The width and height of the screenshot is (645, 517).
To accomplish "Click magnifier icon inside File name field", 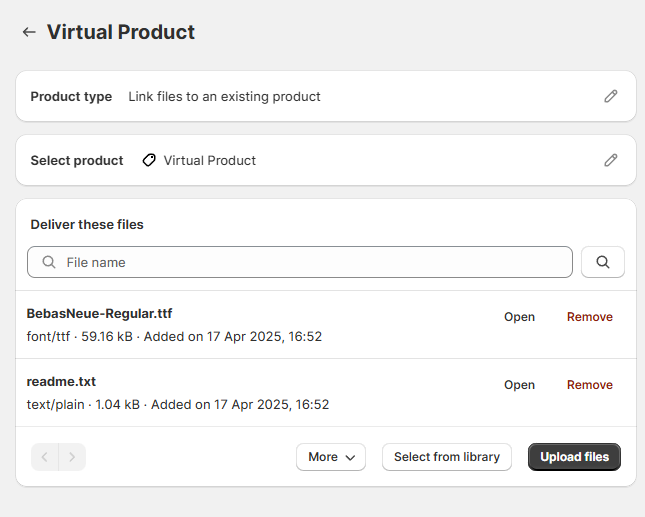I will click(49, 262).
